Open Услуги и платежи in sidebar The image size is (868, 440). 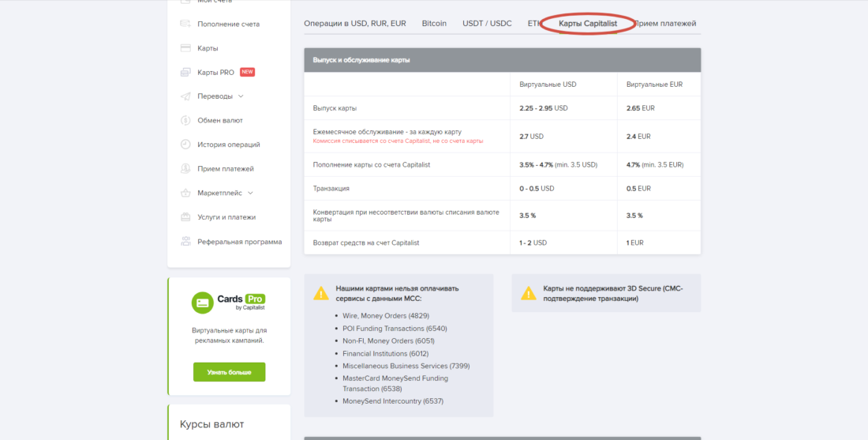point(226,217)
